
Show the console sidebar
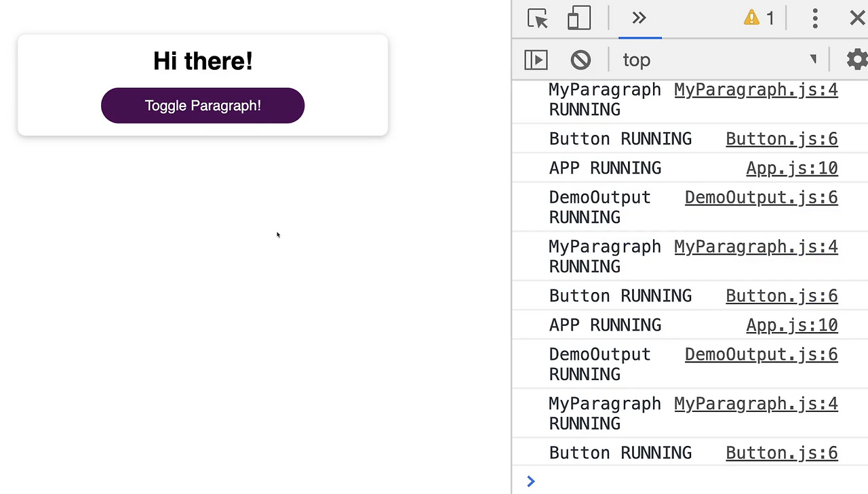[536, 60]
